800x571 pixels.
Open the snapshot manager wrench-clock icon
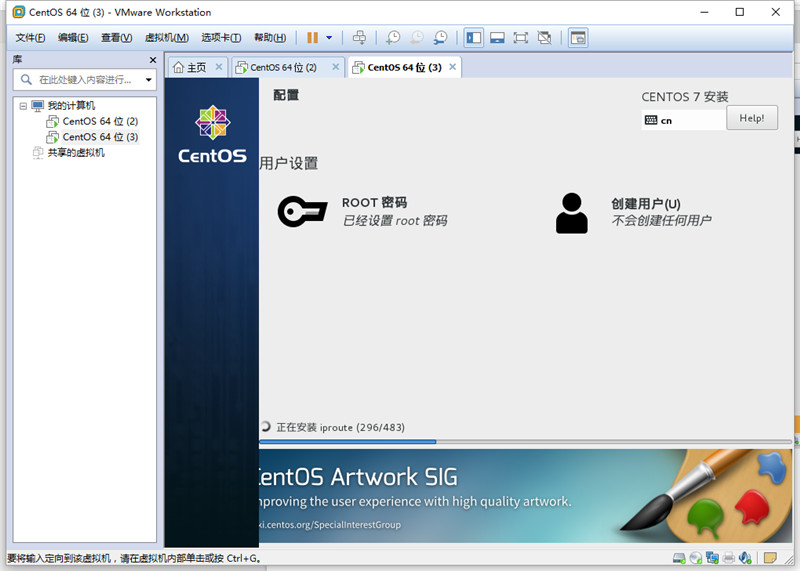(x=440, y=38)
